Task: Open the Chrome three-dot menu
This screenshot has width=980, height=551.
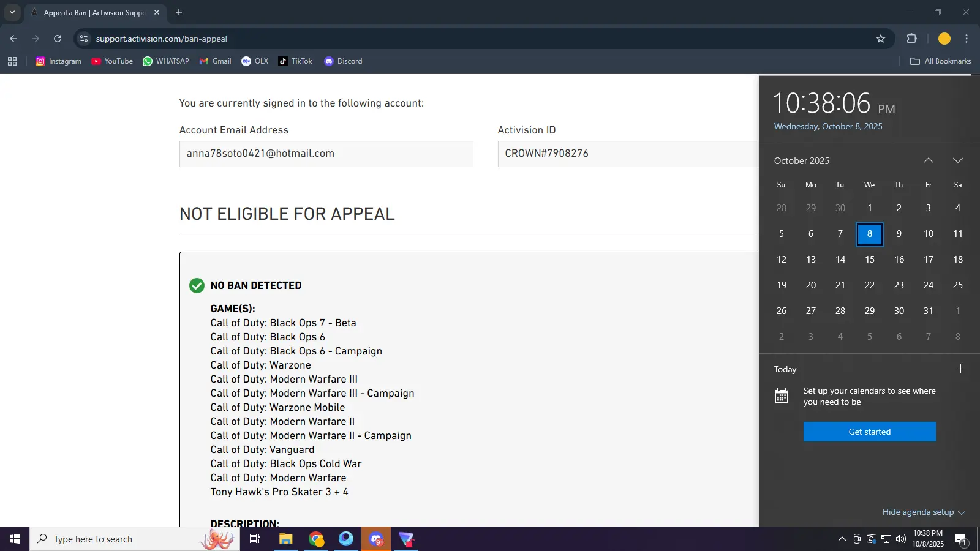Action: point(967,39)
